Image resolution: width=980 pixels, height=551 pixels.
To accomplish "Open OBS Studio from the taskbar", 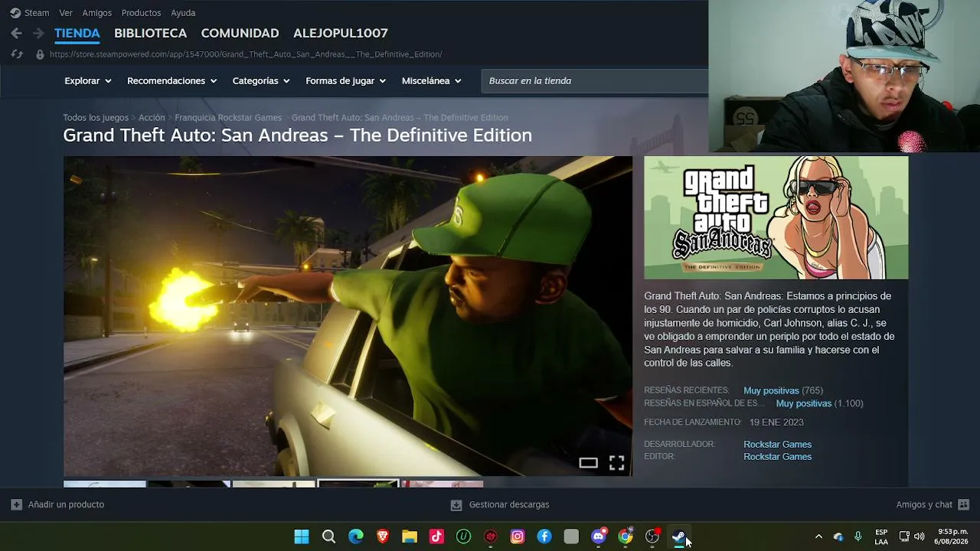I will (x=652, y=536).
